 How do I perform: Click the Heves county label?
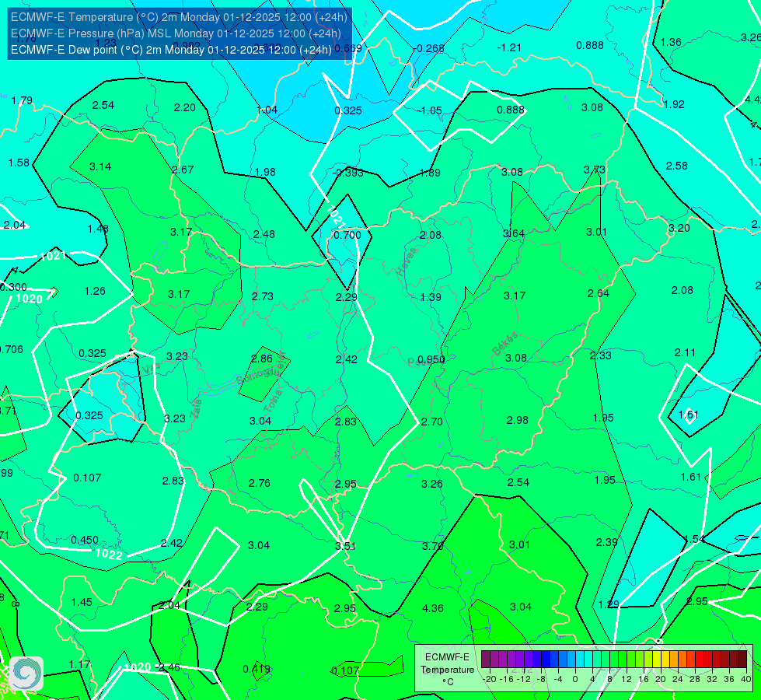(x=407, y=261)
